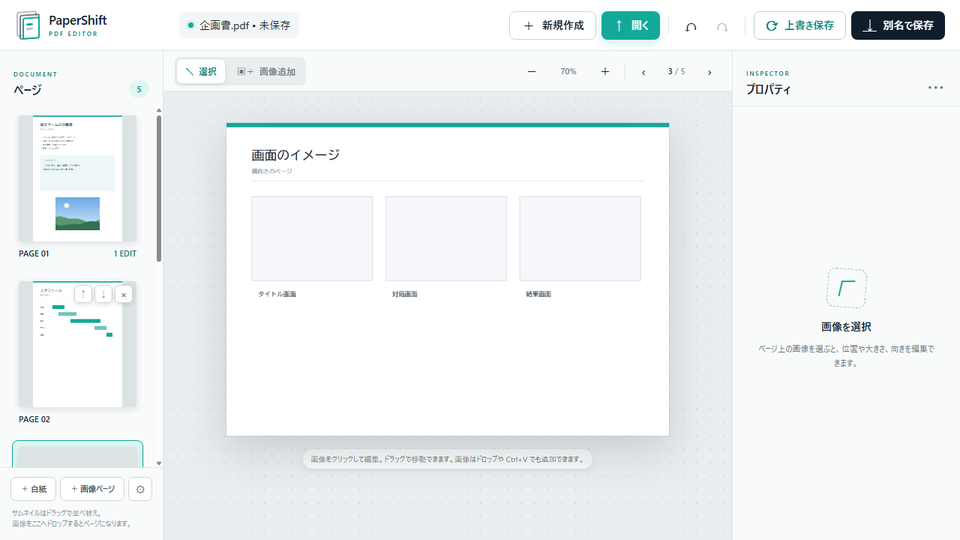Switch to 画像追加 tool
The height and width of the screenshot is (540, 960).
[266, 72]
